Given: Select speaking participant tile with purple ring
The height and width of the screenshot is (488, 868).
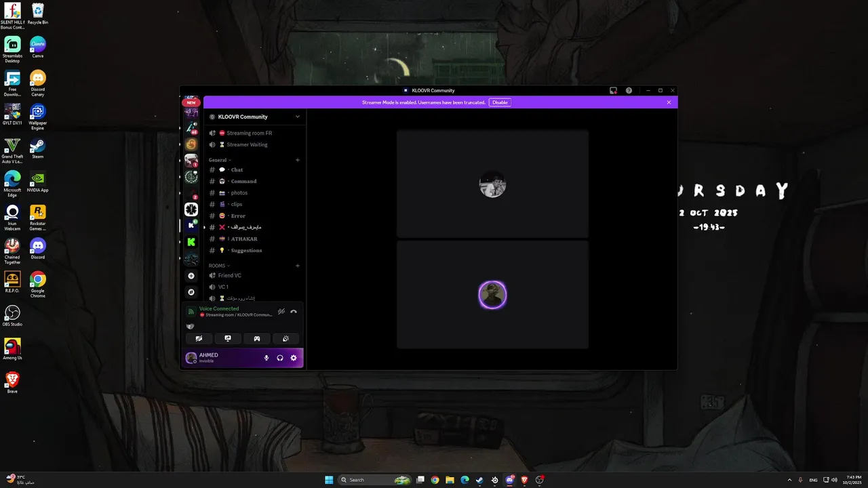Looking at the screenshot, I should 492,295.
